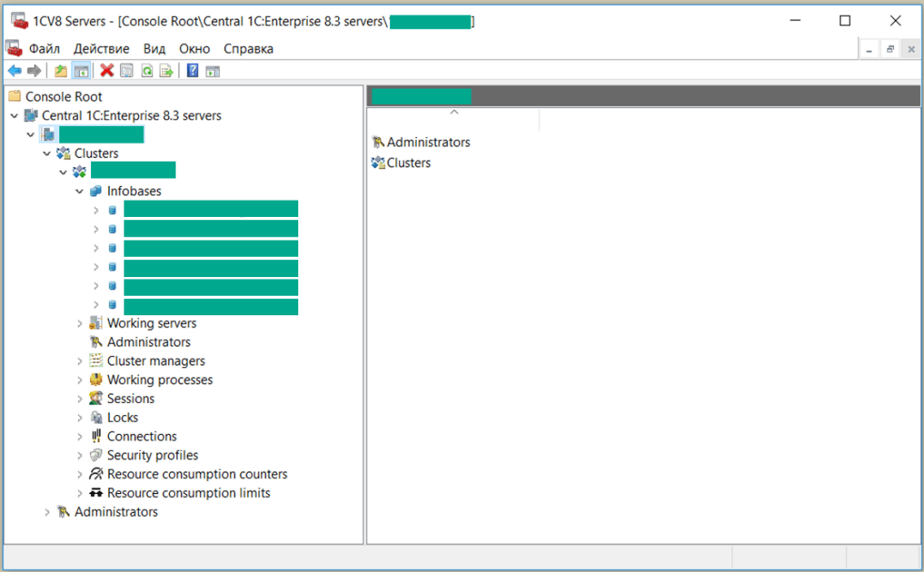Click the Up one level folder icon
Screen dimensions: 924x572
coord(60,71)
